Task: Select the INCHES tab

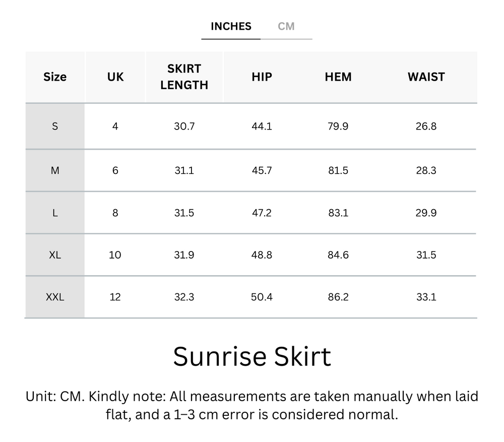Action: (230, 26)
